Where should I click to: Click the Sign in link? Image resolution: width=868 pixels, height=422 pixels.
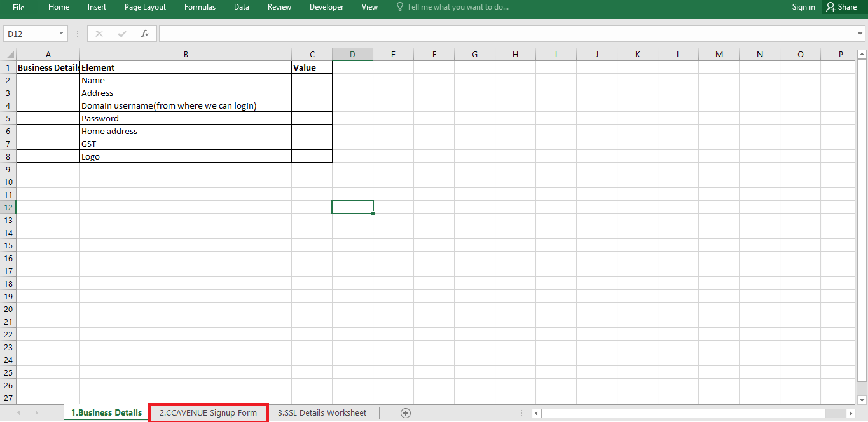coord(803,7)
